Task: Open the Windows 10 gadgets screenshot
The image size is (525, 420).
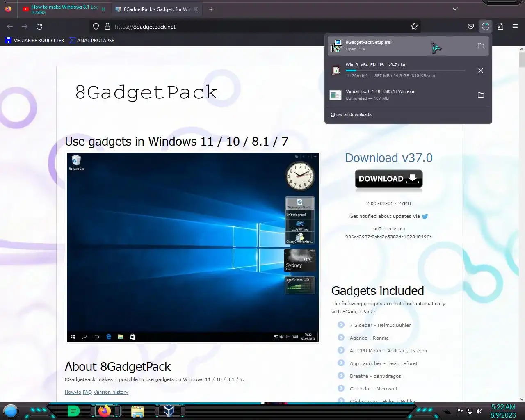Action: [193, 247]
